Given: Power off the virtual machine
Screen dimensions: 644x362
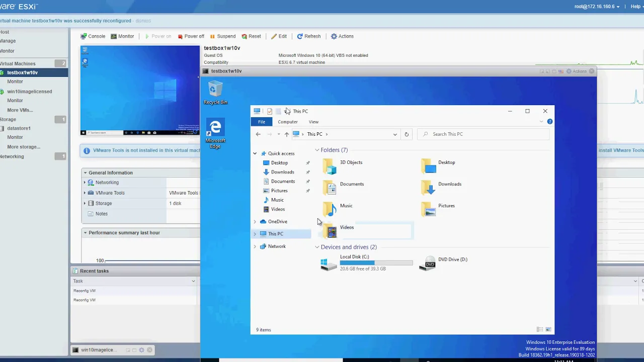Looking at the screenshot, I should (191, 36).
